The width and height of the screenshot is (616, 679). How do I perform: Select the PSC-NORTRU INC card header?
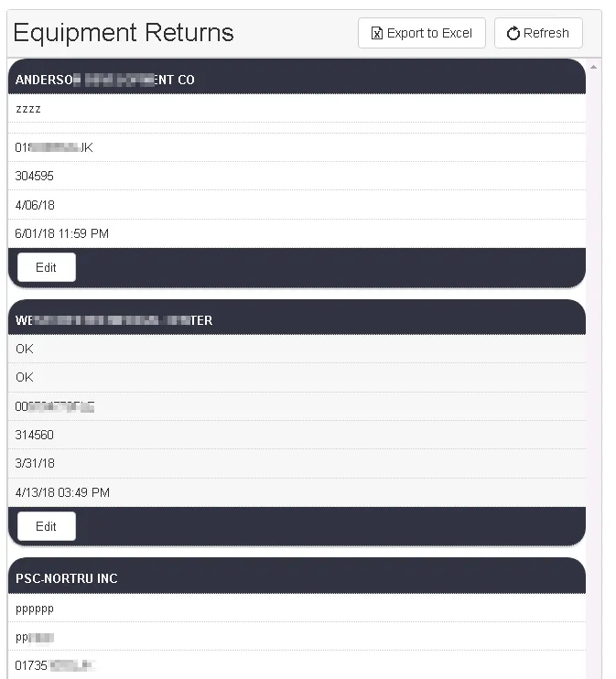[297, 578]
